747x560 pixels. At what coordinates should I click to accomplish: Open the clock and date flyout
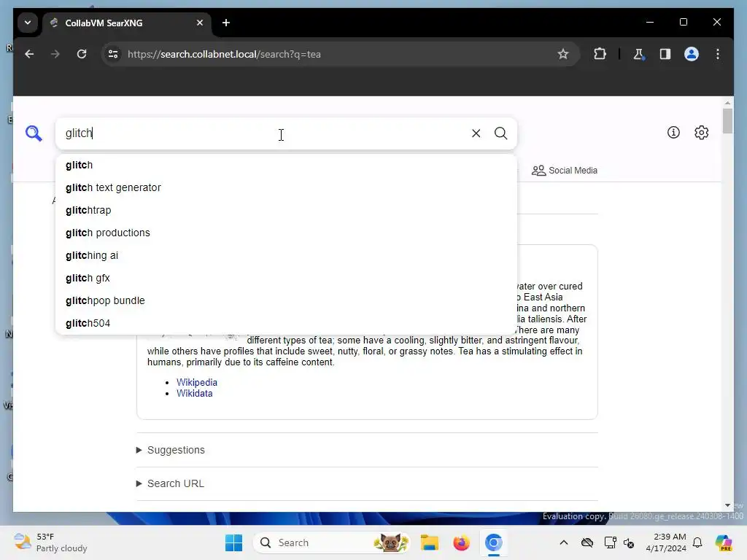666,542
